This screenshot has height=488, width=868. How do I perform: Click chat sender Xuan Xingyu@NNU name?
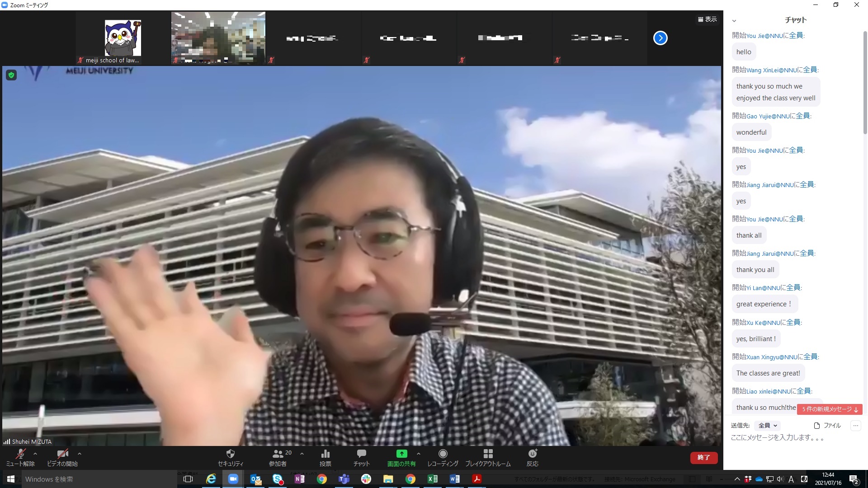tap(772, 357)
